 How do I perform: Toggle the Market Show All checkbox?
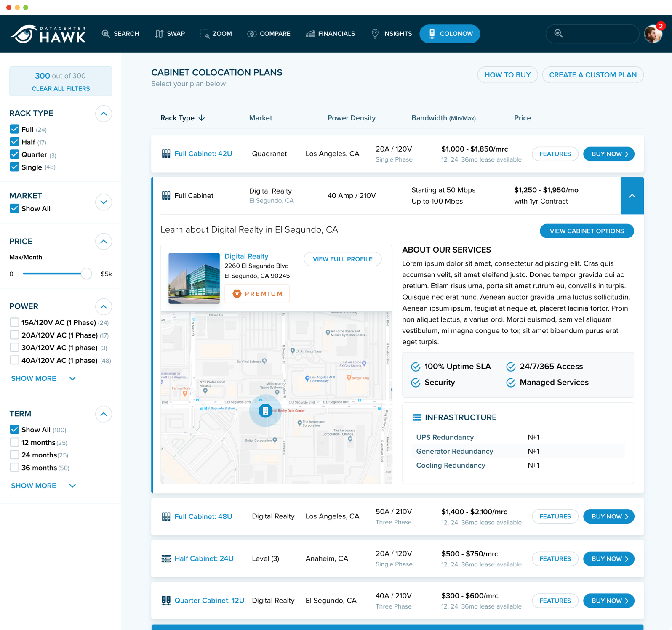pos(14,208)
